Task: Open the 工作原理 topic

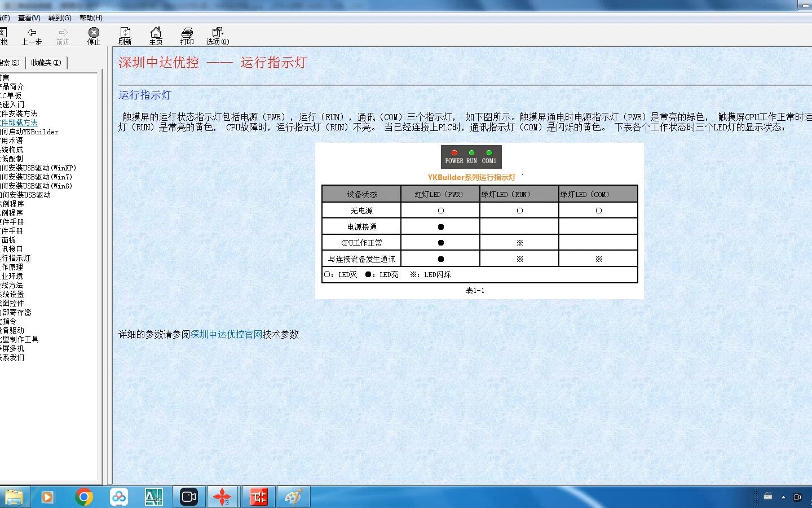Action: coord(11,267)
